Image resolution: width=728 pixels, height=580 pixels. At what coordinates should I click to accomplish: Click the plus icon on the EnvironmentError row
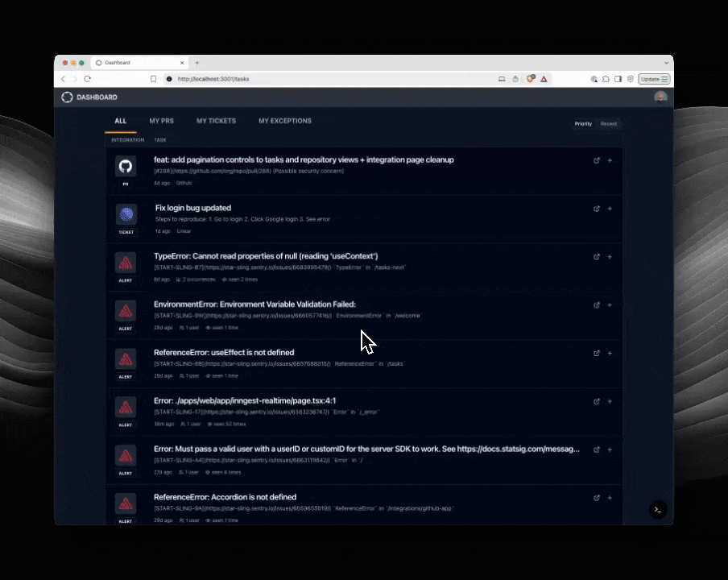[610, 305]
